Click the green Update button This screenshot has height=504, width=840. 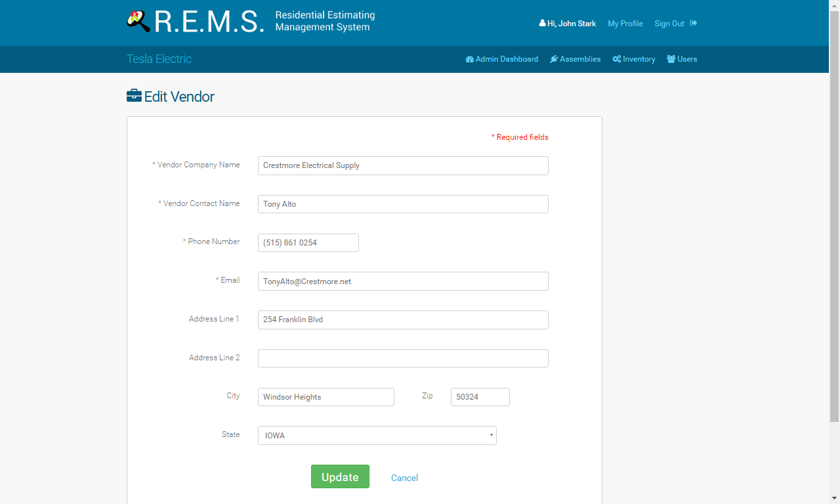(340, 476)
